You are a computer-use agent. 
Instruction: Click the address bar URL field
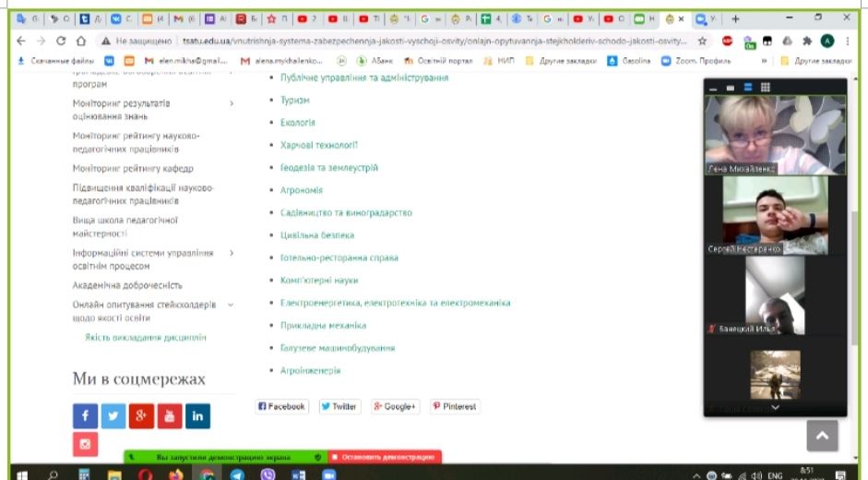[434, 41]
